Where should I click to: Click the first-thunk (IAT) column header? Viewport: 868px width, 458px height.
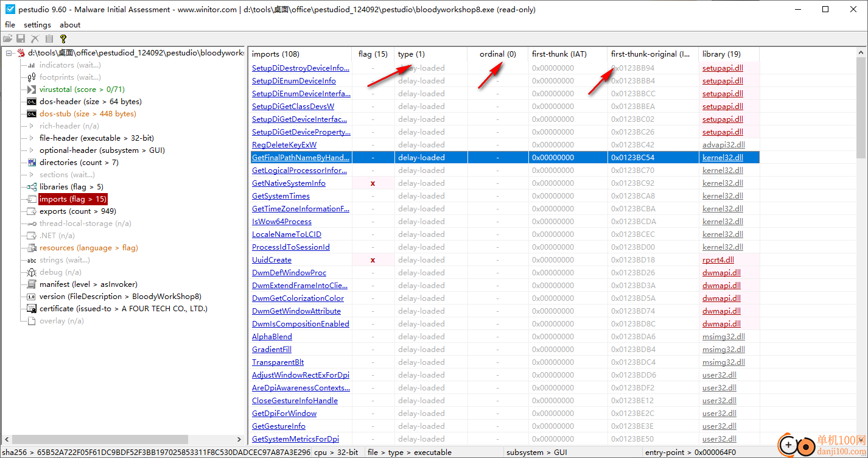(567, 54)
